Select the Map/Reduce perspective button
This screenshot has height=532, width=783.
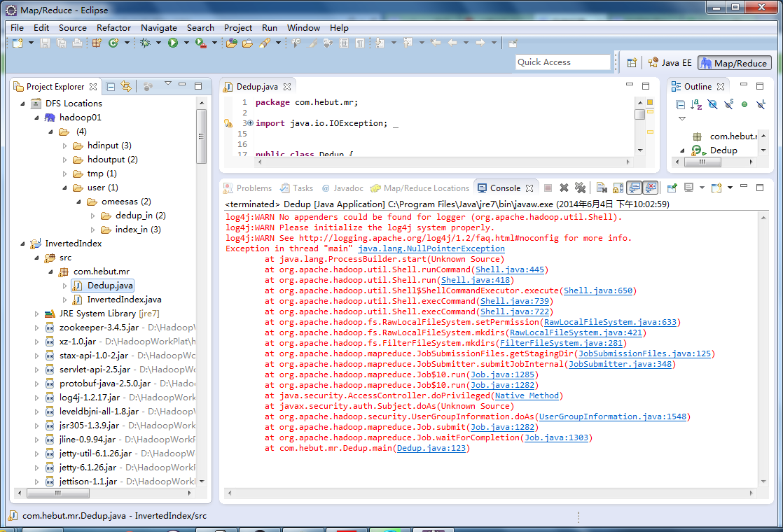coord(735,63)
